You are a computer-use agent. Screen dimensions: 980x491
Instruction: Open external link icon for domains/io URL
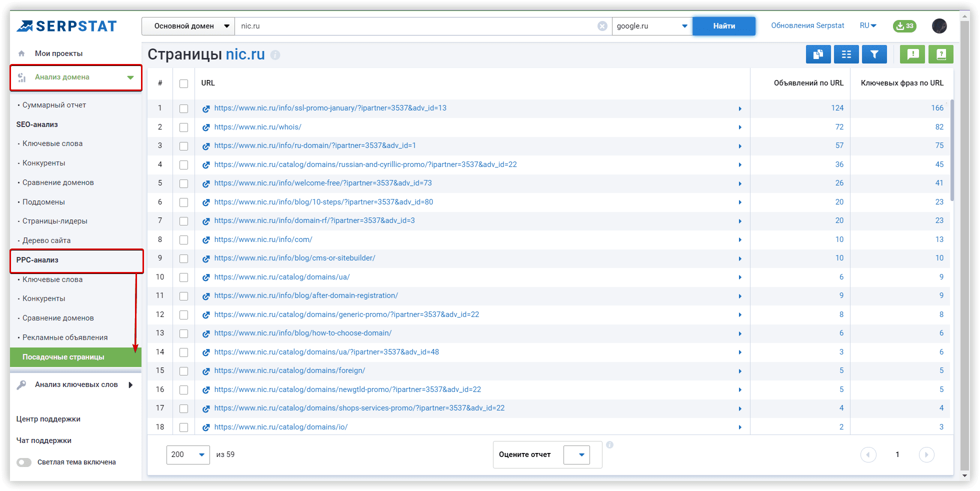[206, 427]
